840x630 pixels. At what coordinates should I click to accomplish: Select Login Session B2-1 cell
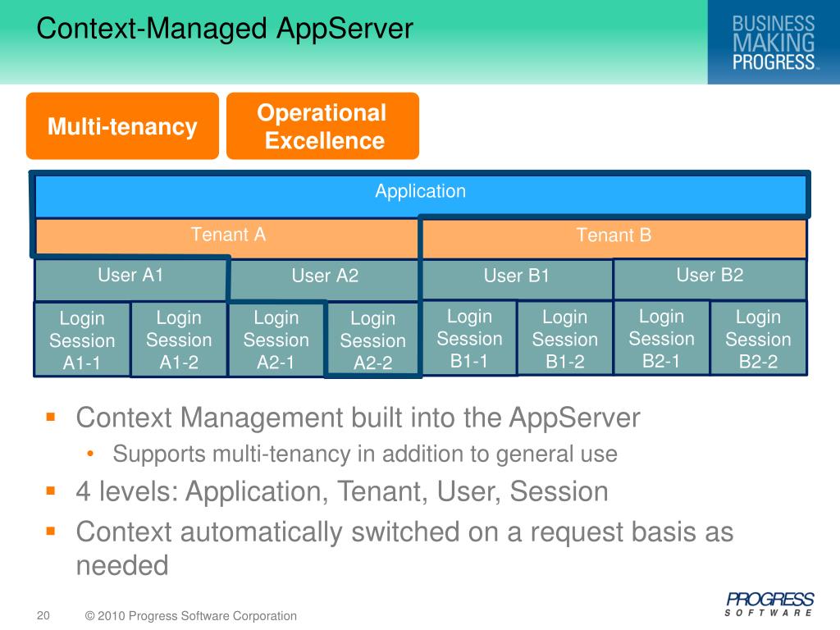click(x=662, y=339)
